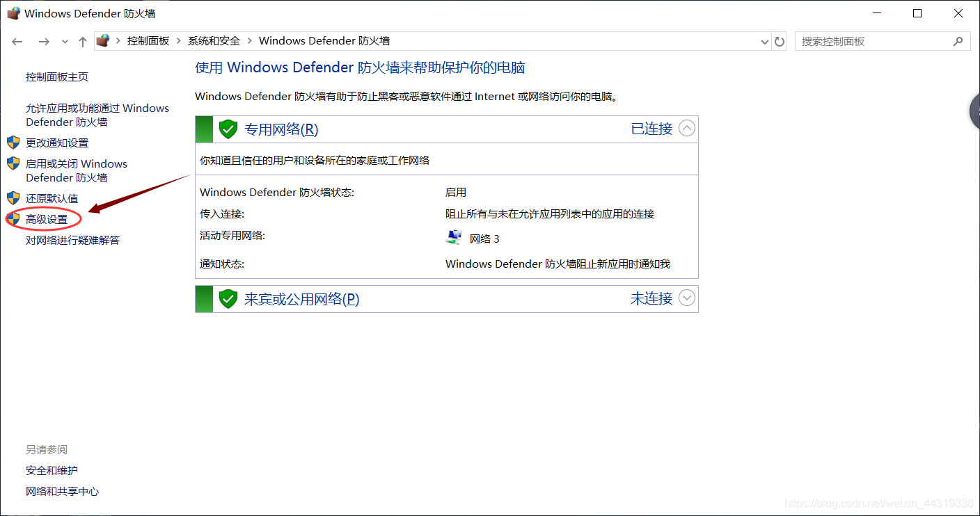The image size is (980, 516).
Task: Click Windows Defender 防火墙 breadcrumb
Action: 324,41
